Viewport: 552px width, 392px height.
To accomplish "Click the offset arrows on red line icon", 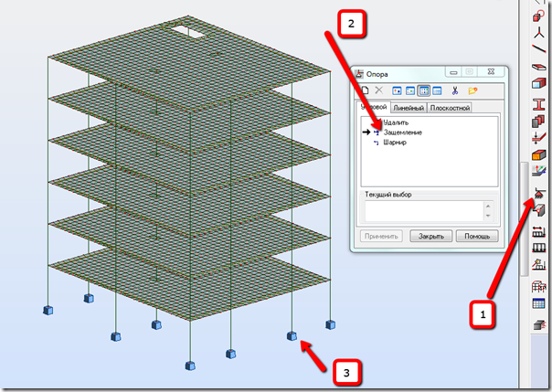I will pyautogui.click(x=538, y=138).
